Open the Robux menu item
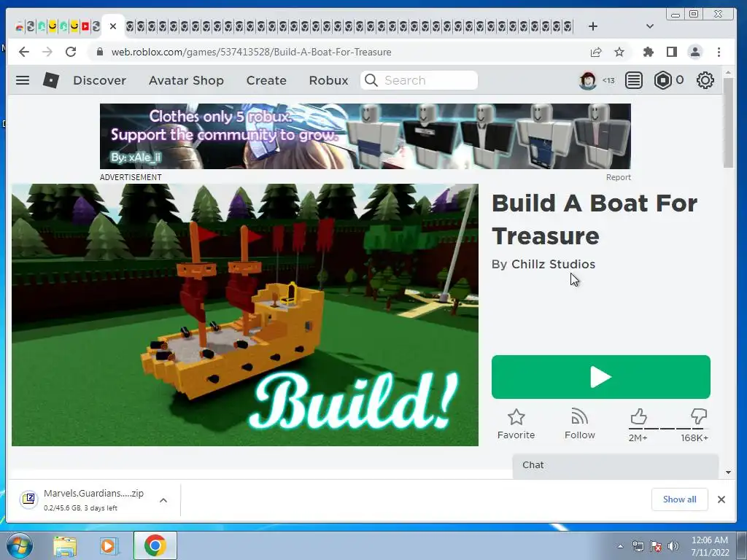 point(329,80)
